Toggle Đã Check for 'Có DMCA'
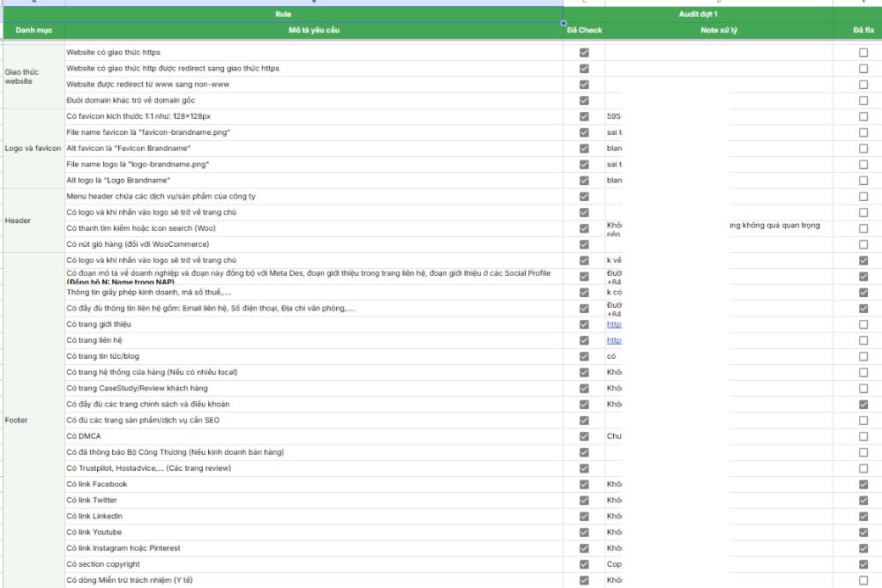The height and width of the screenshot is (588, 882). [584, 436]
